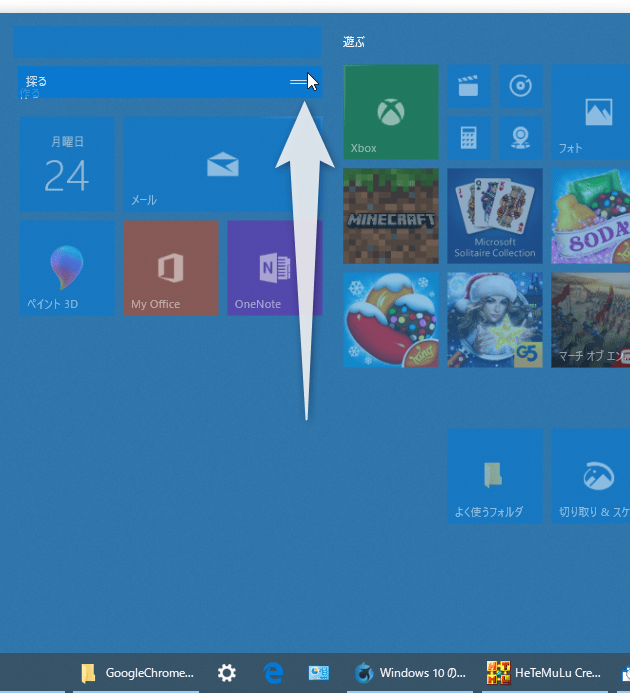
Task: Launch Microsoft Edge from the taskbar
Action: tap(273, 673)
